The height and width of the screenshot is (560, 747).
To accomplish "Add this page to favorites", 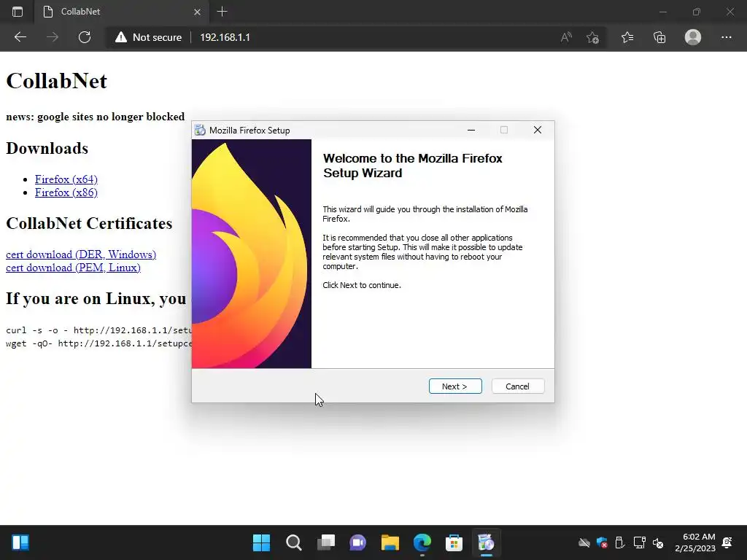I will coord(592,37).
